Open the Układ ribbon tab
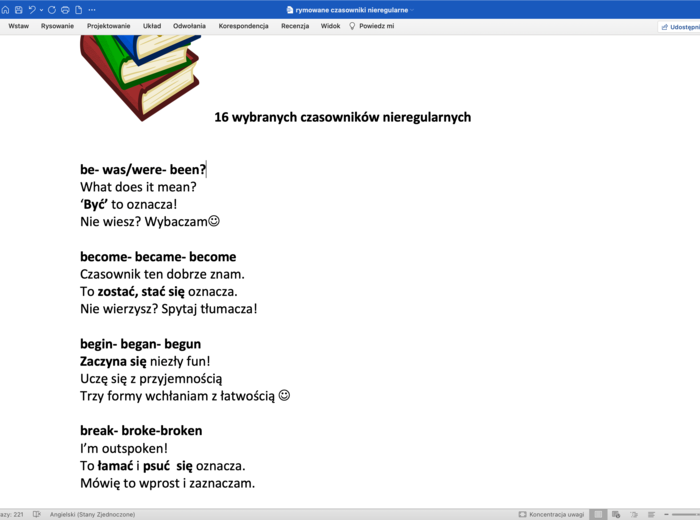The width and height of the screenshot is (700, 520). [152, 26]
